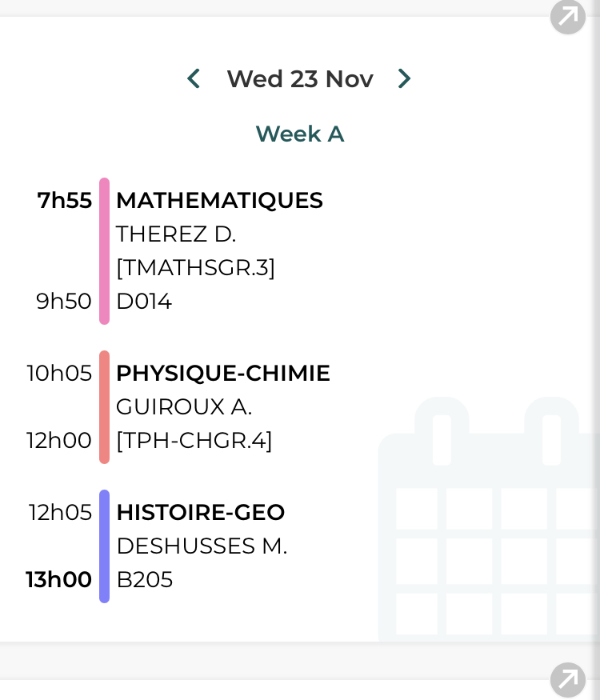Click room D014 in the maths lesson
The width and height of the screenshot is (600, 700).
(x=144, y=302)
